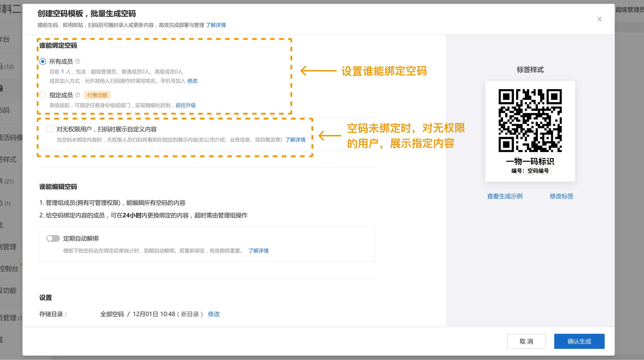Click help icon next to 指定成员

coord(78,95)
